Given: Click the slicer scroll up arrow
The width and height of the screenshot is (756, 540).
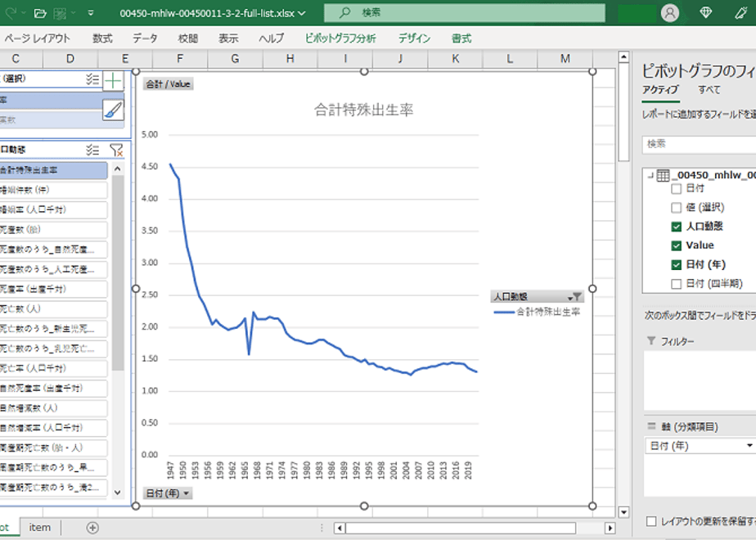Looking at the screenshot, I should [x=117, y=169].
